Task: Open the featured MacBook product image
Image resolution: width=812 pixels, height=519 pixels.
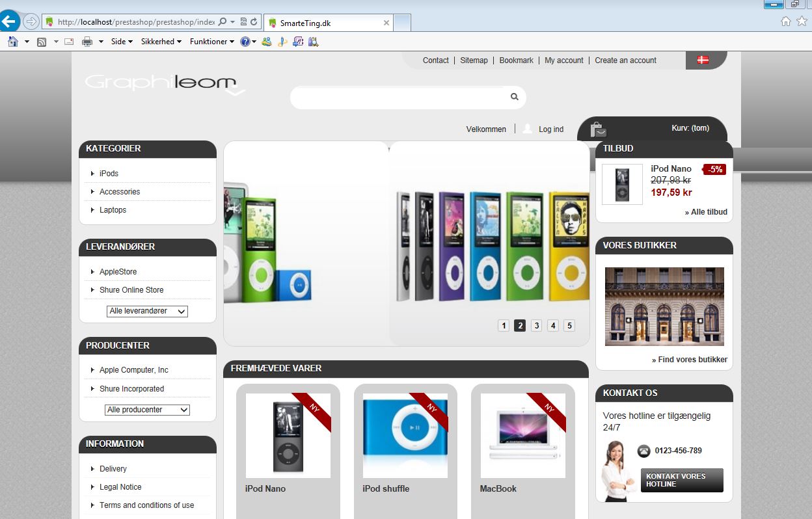Action: pos(523,436)
